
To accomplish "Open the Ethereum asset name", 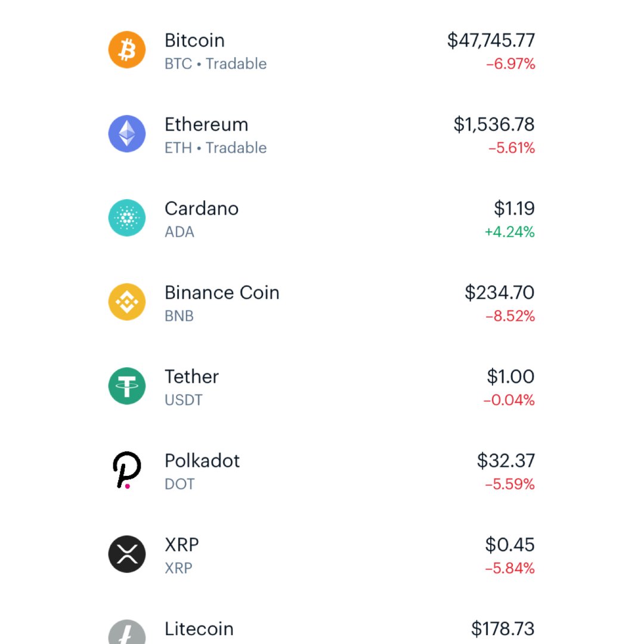I will (206, 125).
